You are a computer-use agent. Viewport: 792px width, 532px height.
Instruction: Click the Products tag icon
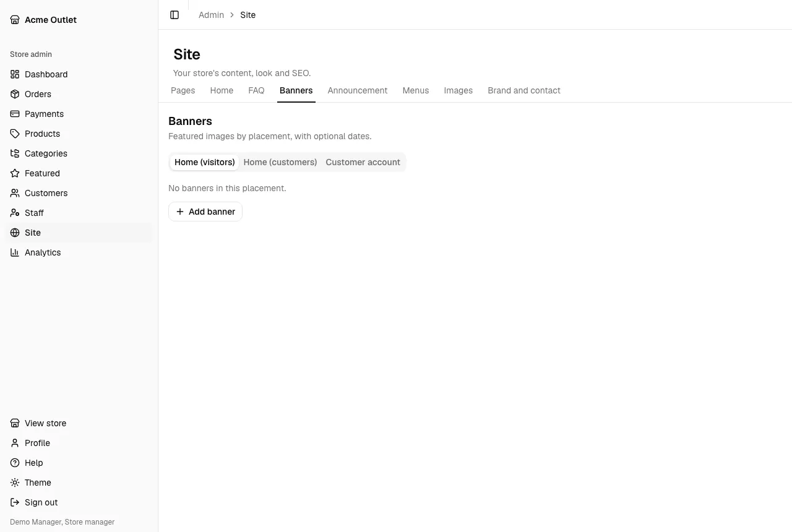click(15, 134)
